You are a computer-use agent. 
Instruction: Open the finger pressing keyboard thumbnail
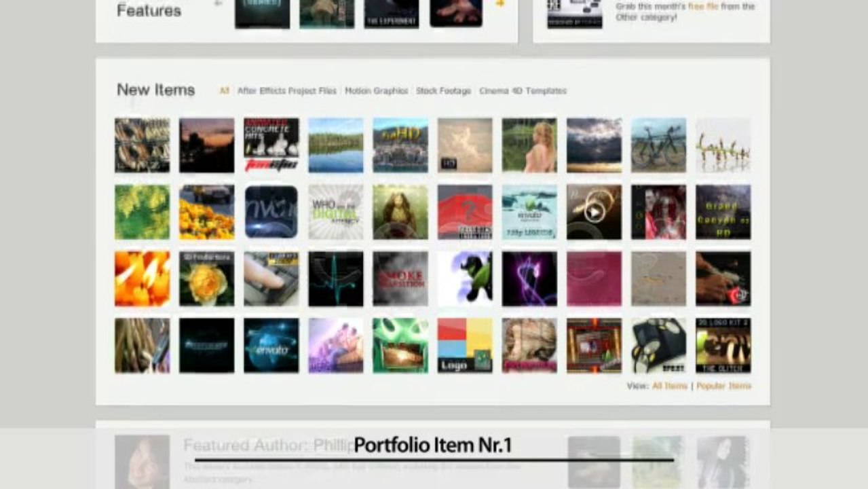pyautogui.click(x=271, y=278)
